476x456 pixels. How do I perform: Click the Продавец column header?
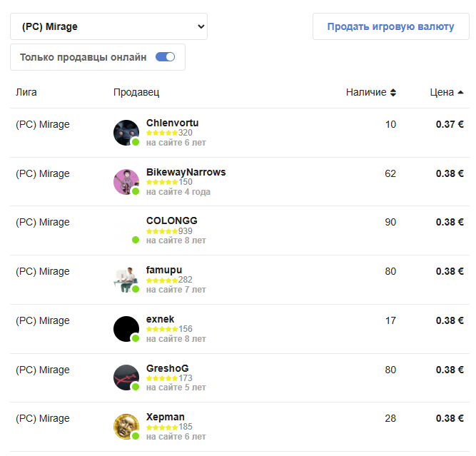click(x=136, y=92)
